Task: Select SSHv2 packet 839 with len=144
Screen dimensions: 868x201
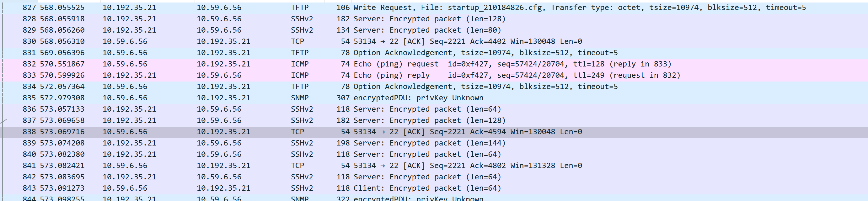Action: tap(405, 143)
